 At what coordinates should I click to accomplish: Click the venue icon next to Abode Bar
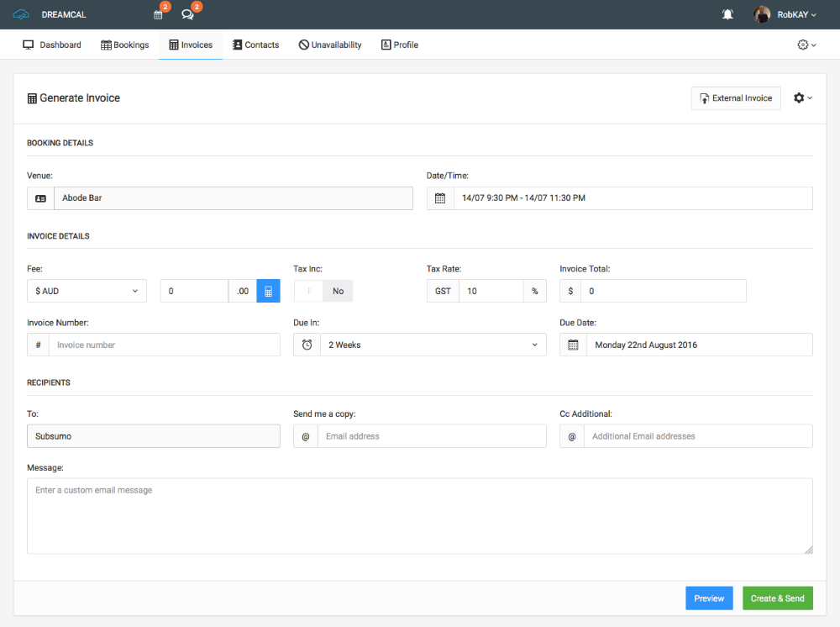point(39,198)
